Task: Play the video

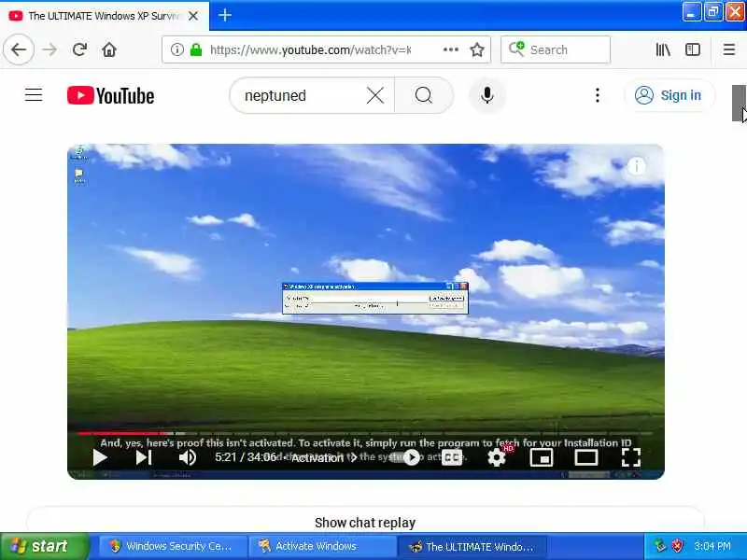Action: [100, 457]
